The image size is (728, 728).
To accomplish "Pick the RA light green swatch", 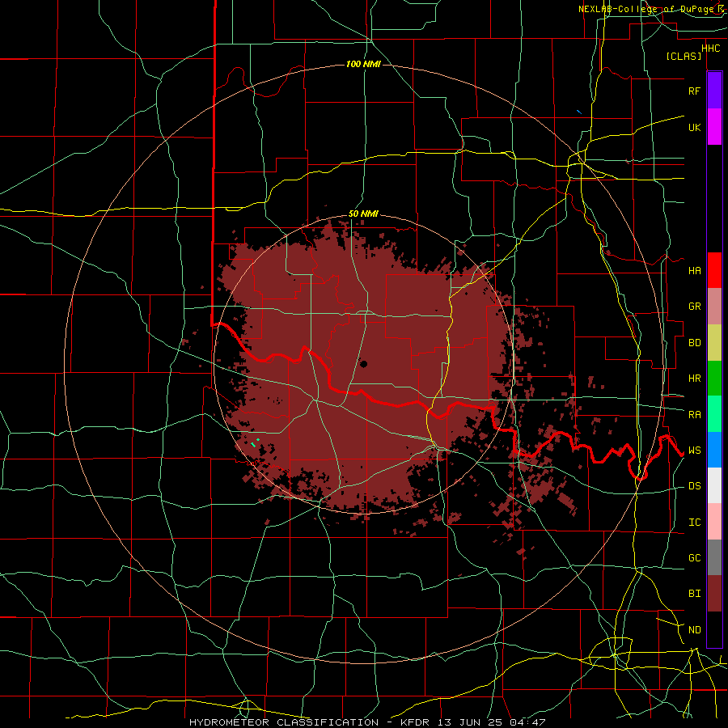I will [714, 414].
